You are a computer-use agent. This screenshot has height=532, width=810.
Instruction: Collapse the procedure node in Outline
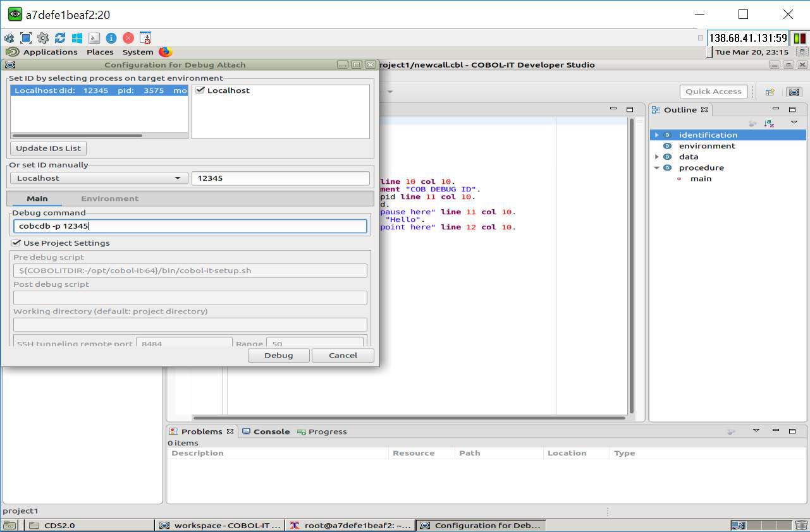click(x=657, y=167)
